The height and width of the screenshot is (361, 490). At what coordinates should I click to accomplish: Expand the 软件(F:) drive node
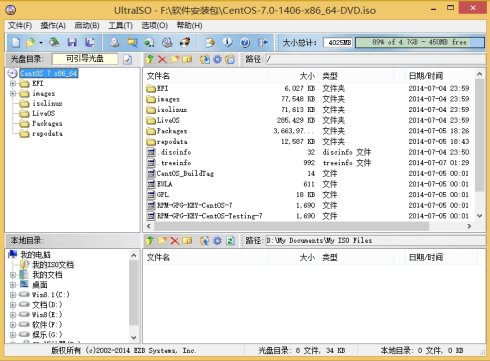(x=13, y=325)
